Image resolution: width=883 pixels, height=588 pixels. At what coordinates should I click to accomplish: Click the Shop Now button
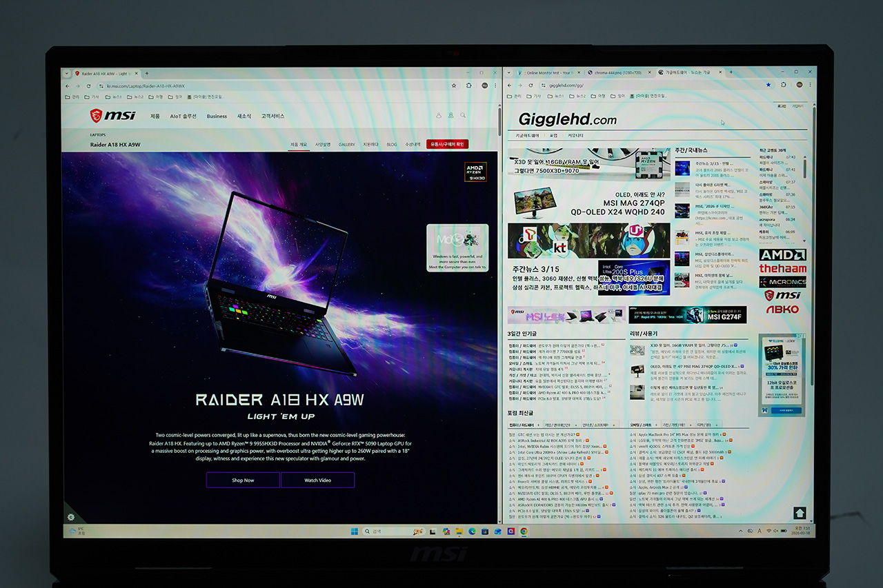pyautogui.click(x=242, y=480)
